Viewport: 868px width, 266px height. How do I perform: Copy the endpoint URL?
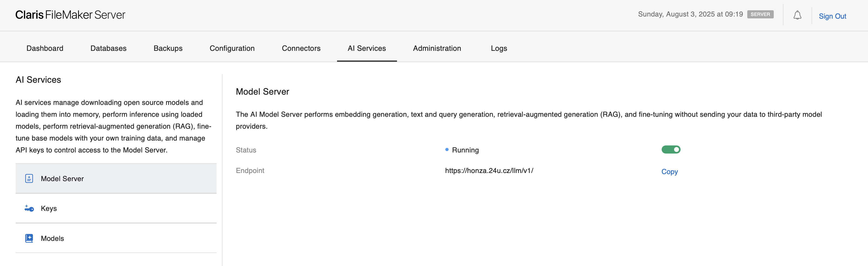(669, 172)
